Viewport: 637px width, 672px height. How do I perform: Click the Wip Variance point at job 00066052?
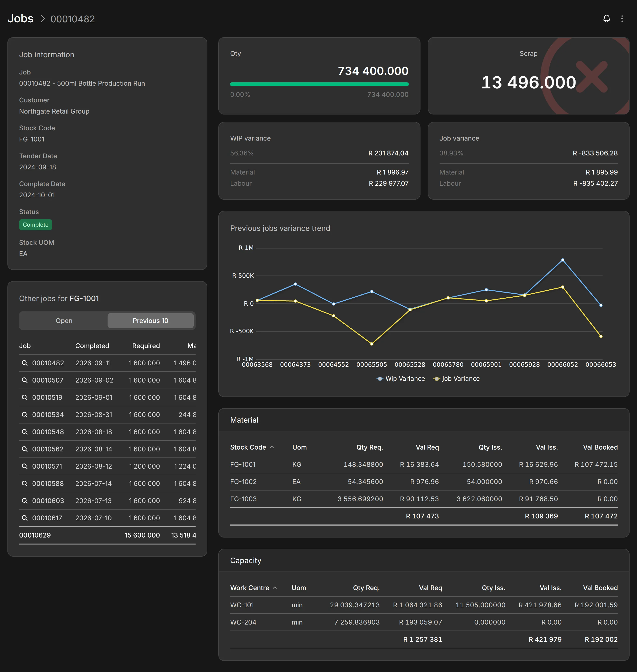[x=563, y=260]
